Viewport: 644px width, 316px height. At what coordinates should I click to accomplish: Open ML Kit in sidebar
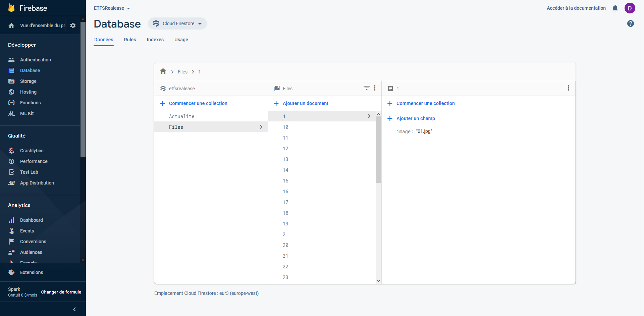click(x=27, y=113)
